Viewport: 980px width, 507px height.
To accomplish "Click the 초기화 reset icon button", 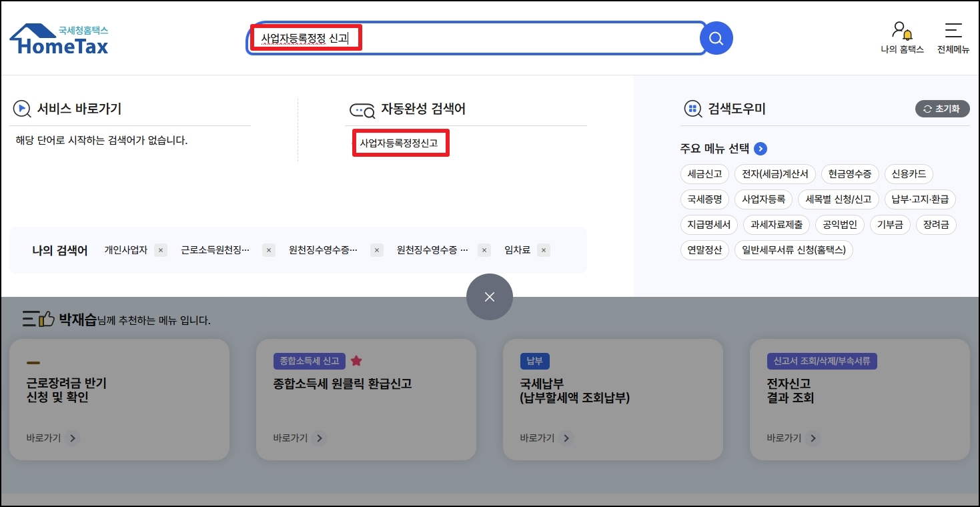I will pos(942,109).
